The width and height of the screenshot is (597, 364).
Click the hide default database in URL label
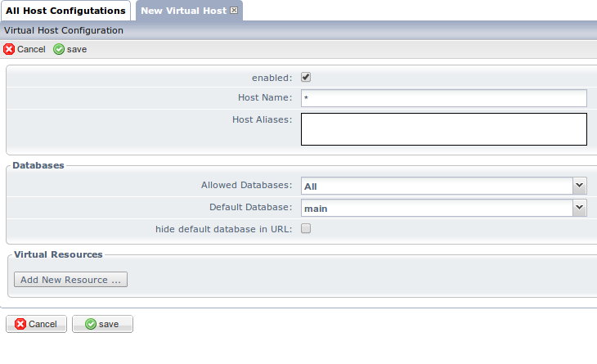coord(223,229)
